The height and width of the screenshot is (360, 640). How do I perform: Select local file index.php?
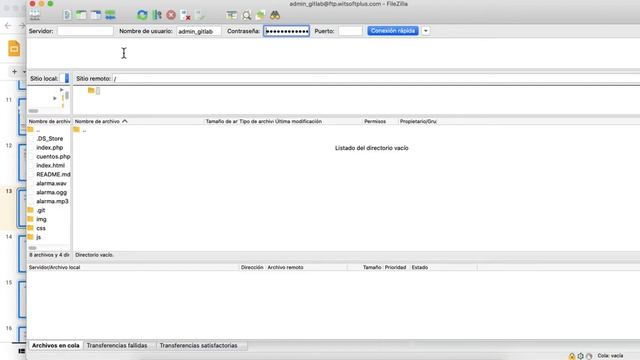(x=49, y=148)
